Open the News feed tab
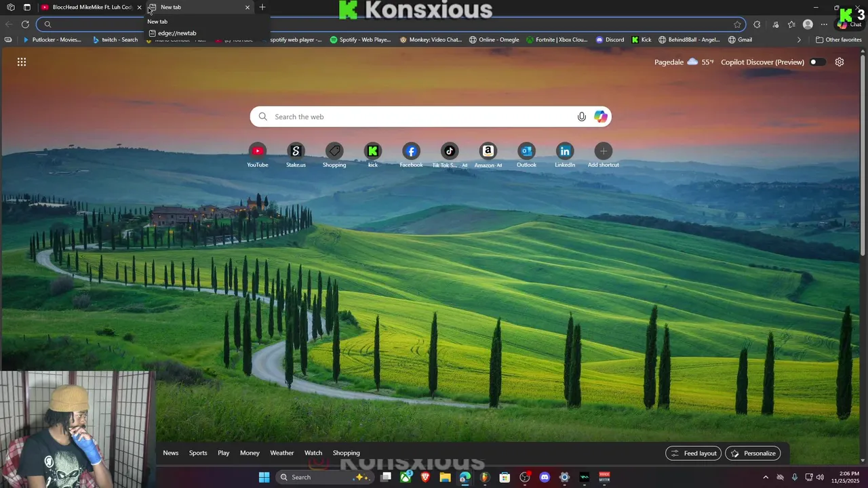This screenshot has height=488, width=868. [171, 453]
